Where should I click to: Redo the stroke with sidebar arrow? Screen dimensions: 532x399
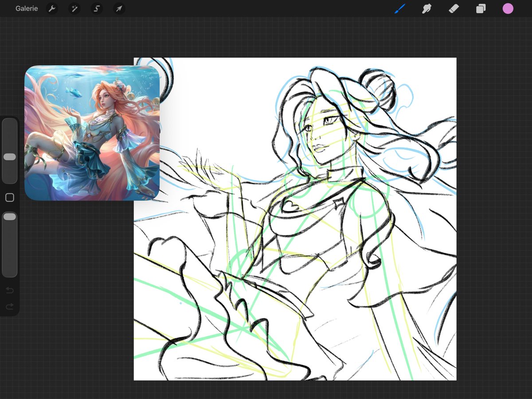point(9,306)
